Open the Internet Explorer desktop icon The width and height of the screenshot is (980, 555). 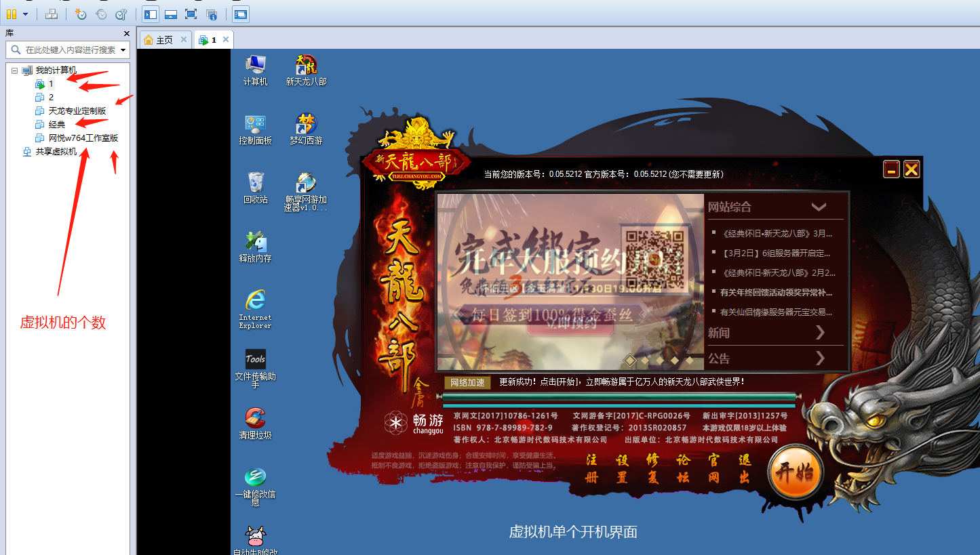point(256,309)
